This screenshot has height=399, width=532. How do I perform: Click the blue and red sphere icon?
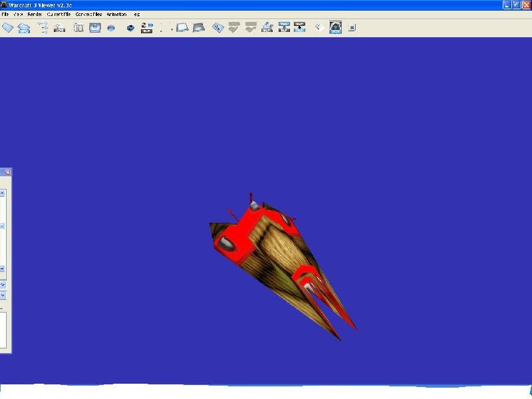point(111,28)
